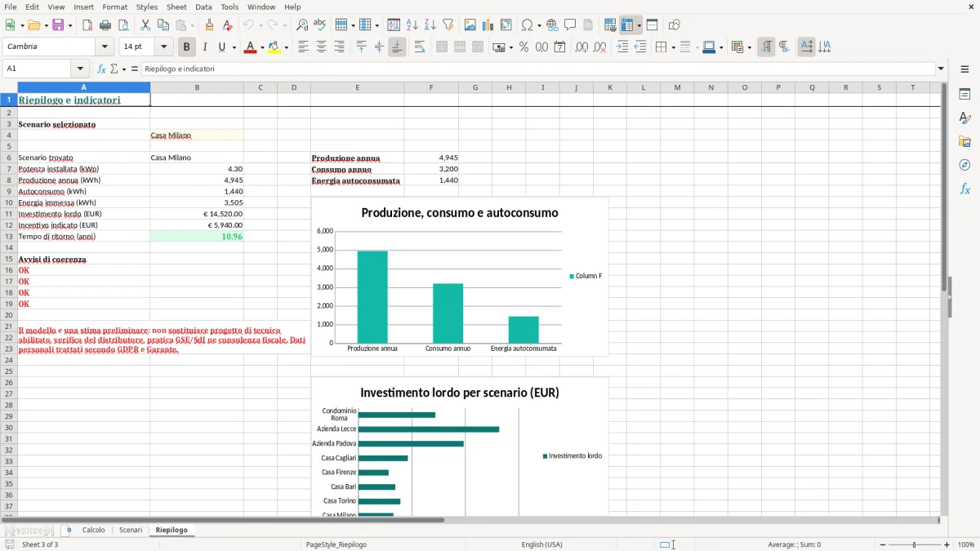Insert Comment speech bubble icon
This screenshot has height=551, width=980.
click(570, 25)
